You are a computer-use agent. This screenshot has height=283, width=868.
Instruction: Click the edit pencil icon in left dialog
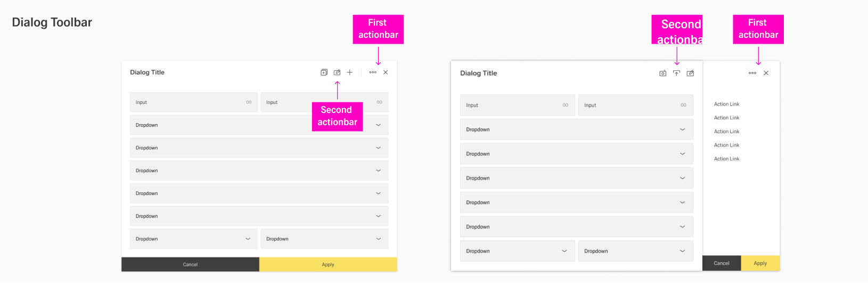click(x=337, y=72)
